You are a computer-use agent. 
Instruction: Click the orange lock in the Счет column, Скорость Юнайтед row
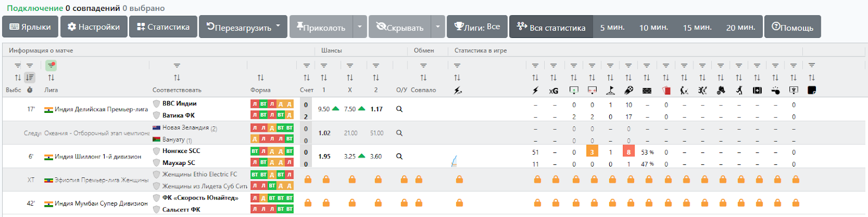coord(308,203)
